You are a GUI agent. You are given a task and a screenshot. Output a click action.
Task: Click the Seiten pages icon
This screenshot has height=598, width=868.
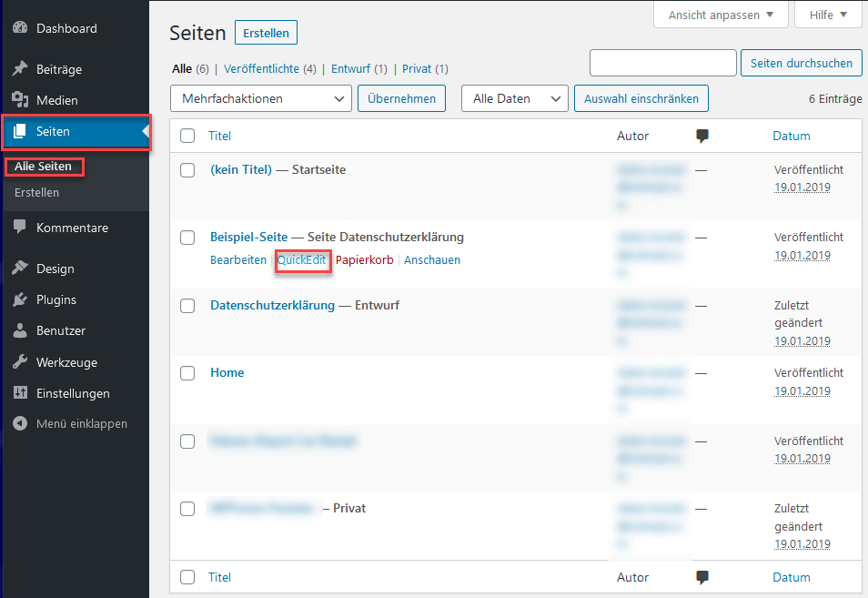[x=20, y=131]
